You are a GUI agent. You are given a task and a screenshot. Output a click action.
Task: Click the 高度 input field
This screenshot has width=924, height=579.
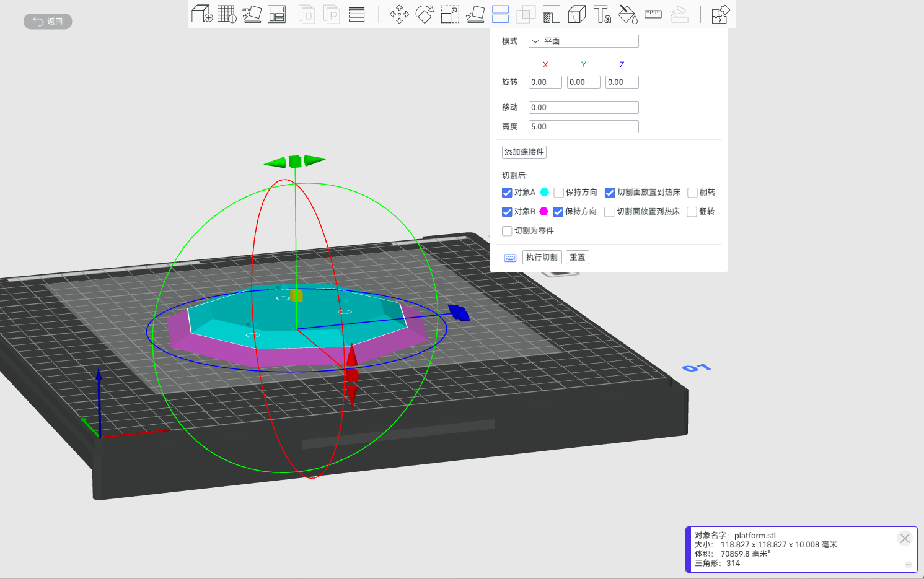tap(583, 127)
